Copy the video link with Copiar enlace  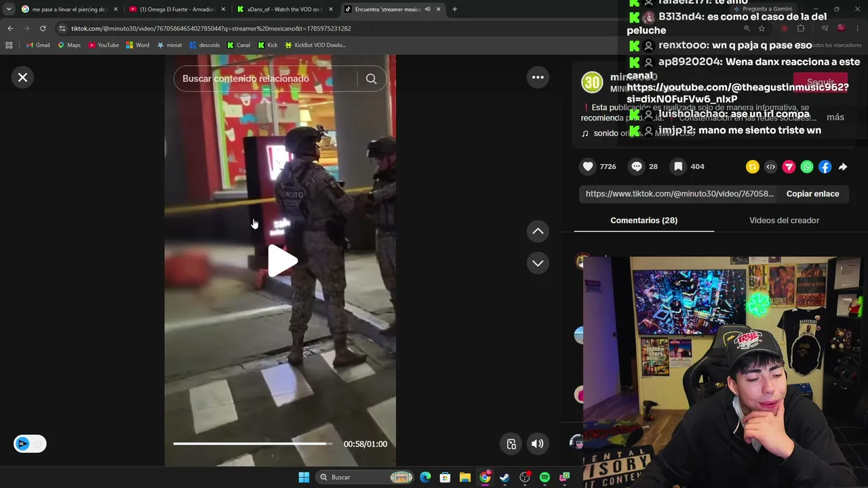(x=812, y=194)
